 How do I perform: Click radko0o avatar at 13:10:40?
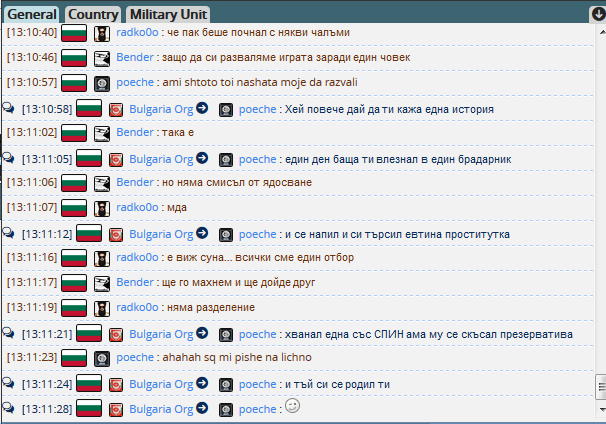click(102, 34)
